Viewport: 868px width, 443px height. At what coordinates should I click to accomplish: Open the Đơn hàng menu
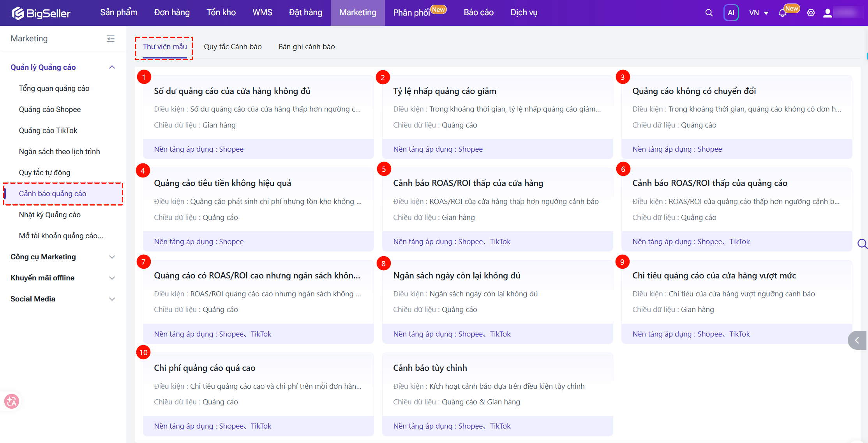pos(172,12)
